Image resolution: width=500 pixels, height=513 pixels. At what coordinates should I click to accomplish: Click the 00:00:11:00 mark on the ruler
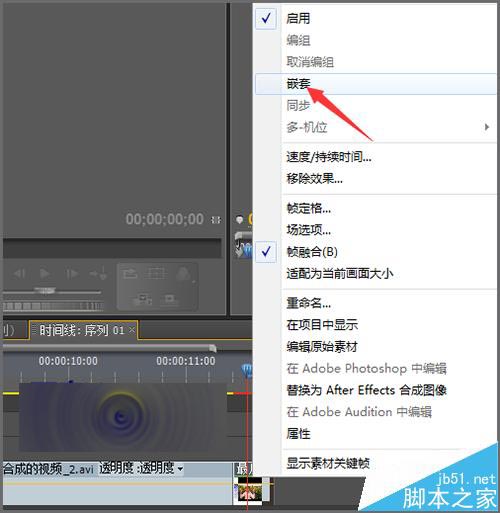186,361
